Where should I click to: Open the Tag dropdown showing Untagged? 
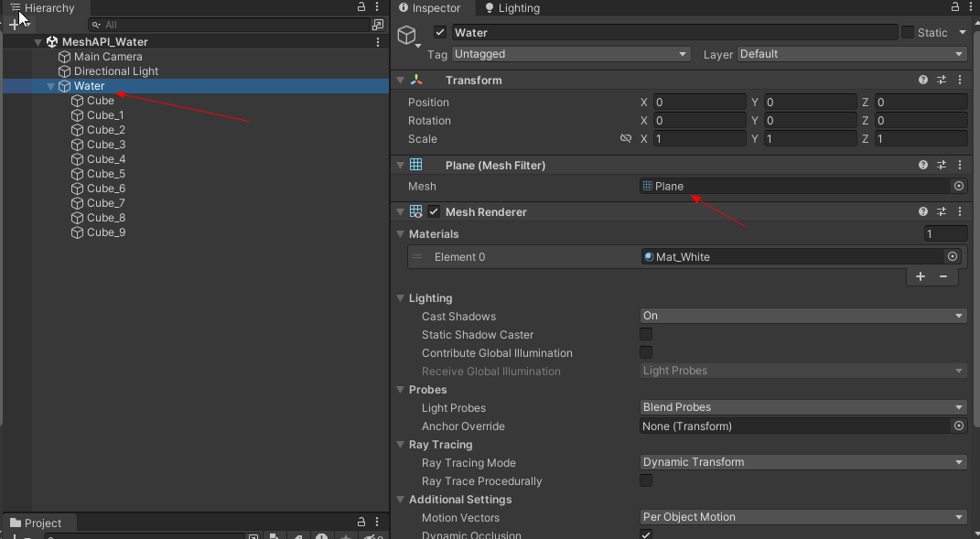571,54
